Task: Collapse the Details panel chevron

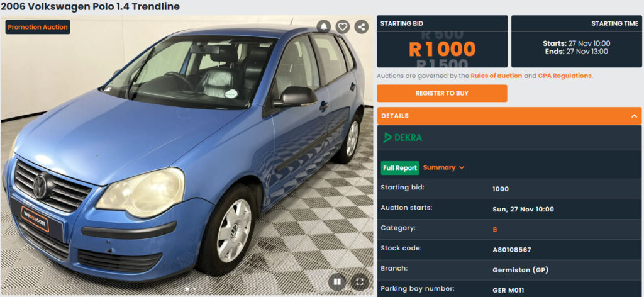Action: (x=634, y=116)
